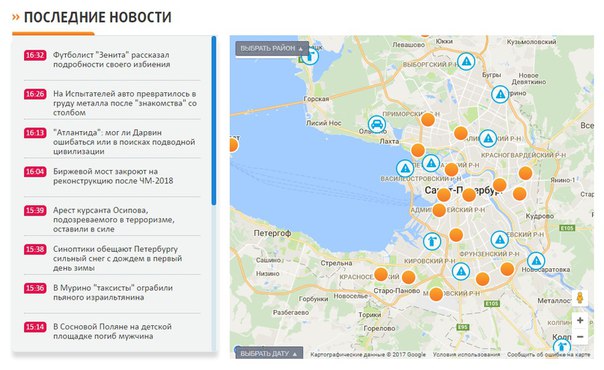The width and height of the screenshot is (604, 370).
Task: Open the Выбрать район dropdown
Action: click(272, 49)
